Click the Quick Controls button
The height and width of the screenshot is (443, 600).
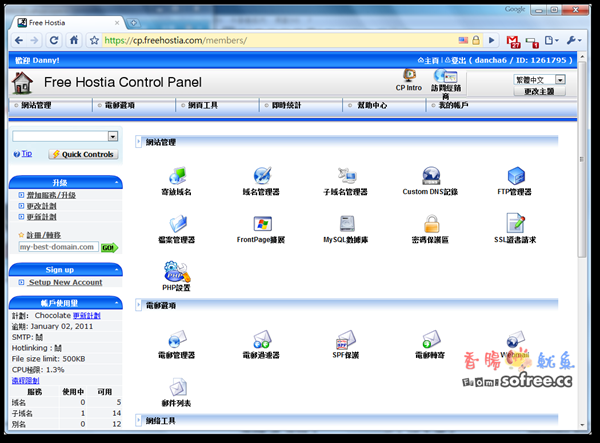83,154
